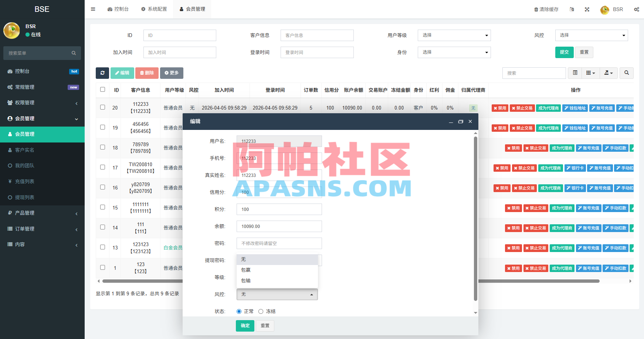Click the table horizontal scrollbar
This screenshot has height=339, width=644.
coord(350,281)
